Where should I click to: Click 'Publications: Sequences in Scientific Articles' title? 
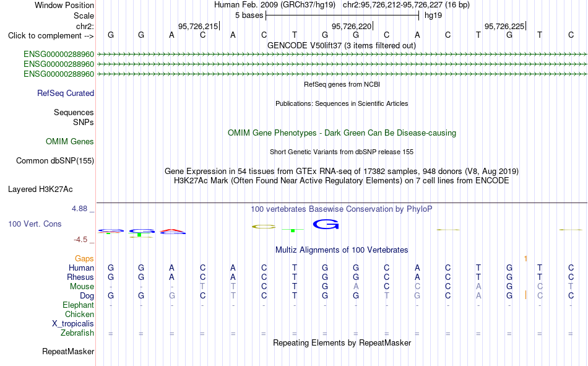click(x=342, y=103)
